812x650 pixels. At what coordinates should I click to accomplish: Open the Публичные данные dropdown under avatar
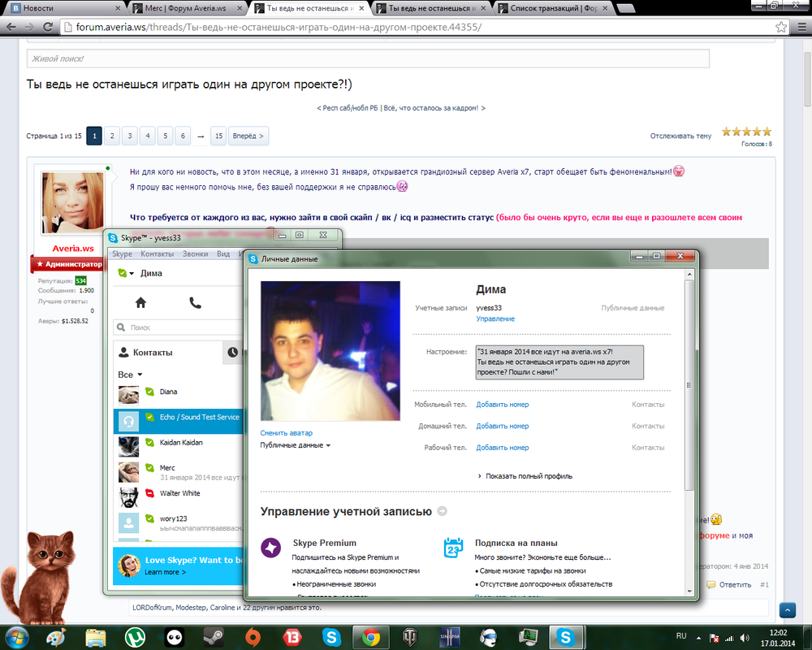click(295, 445)
